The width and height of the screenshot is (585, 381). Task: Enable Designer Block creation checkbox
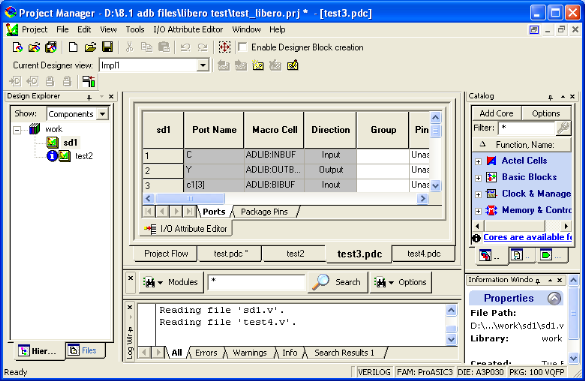(x=243, y=47)
